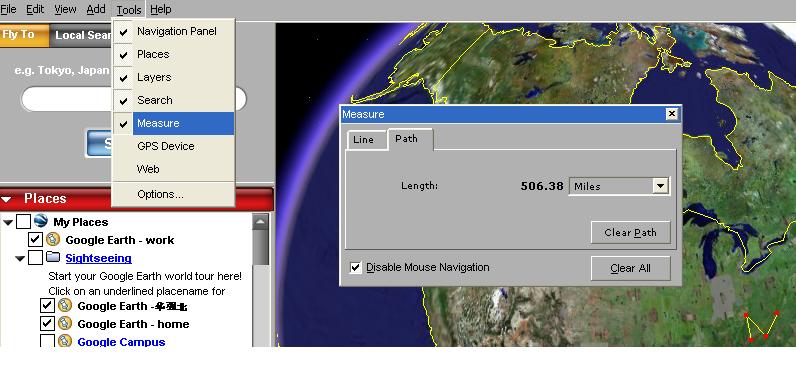The height and width of the screenshot is (384, 796).
Task: Click the My Places globe icon
Action: [41, 221]
